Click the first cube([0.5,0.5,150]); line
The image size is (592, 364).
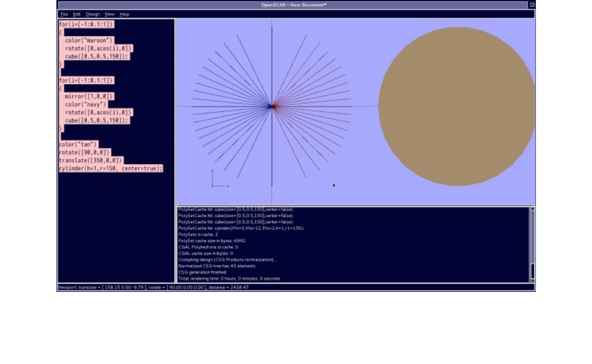97,57
